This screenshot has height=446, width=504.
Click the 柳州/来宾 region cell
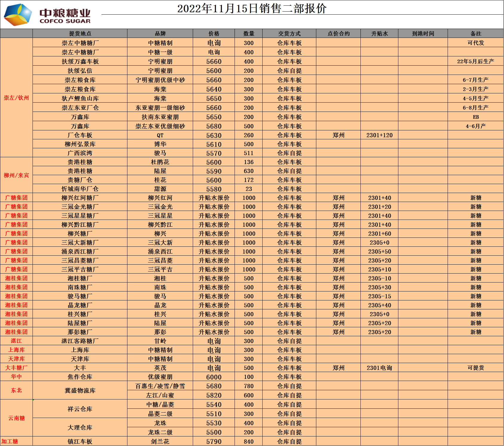tap(16, 175)
